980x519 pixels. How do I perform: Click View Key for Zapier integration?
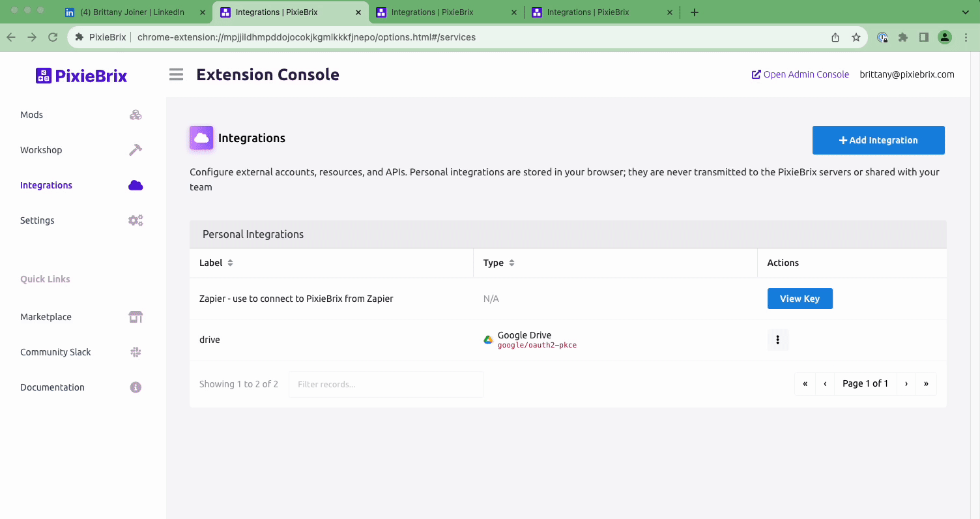800,299
